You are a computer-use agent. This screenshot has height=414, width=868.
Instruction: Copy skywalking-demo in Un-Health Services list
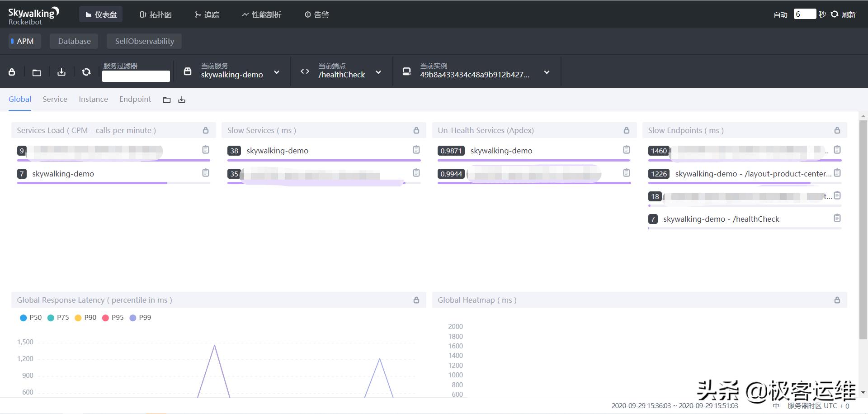click(627, 150)
